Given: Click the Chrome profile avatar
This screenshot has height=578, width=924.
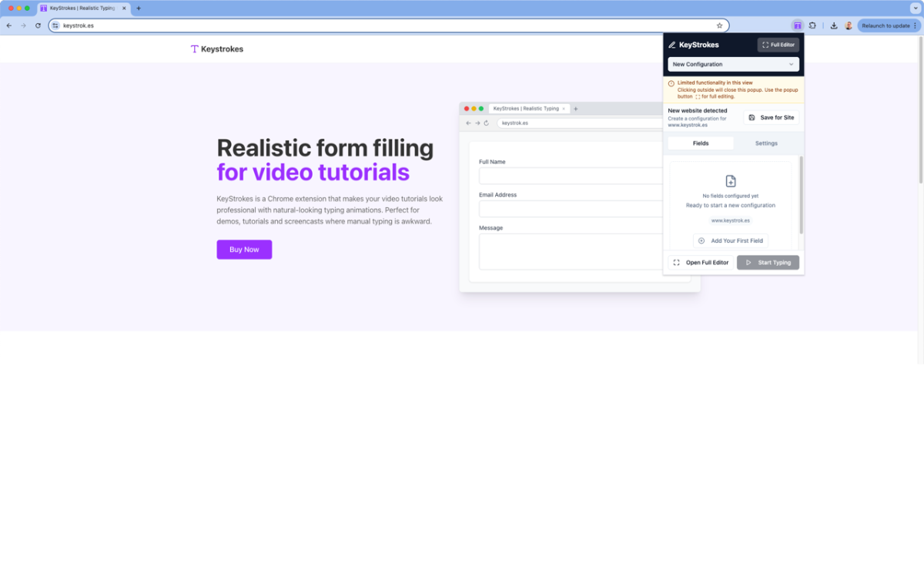Looking at the screenshot, I should (849, 25).
